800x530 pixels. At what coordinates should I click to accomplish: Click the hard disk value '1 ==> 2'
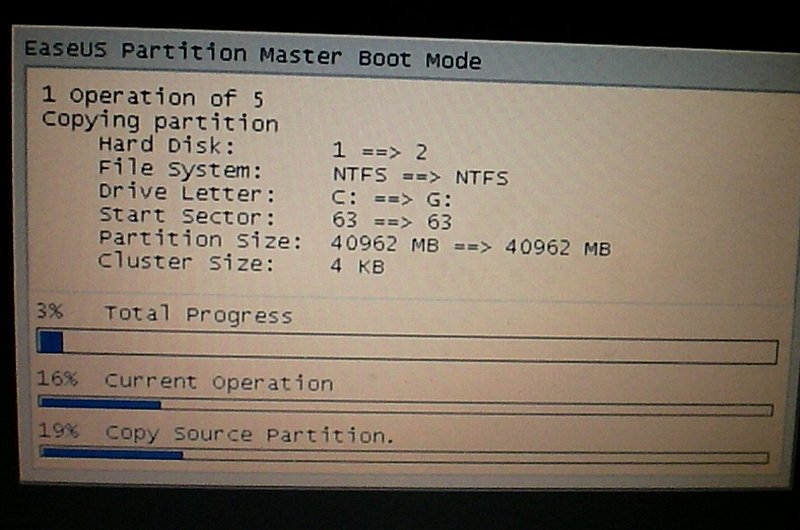click(380, 151)
